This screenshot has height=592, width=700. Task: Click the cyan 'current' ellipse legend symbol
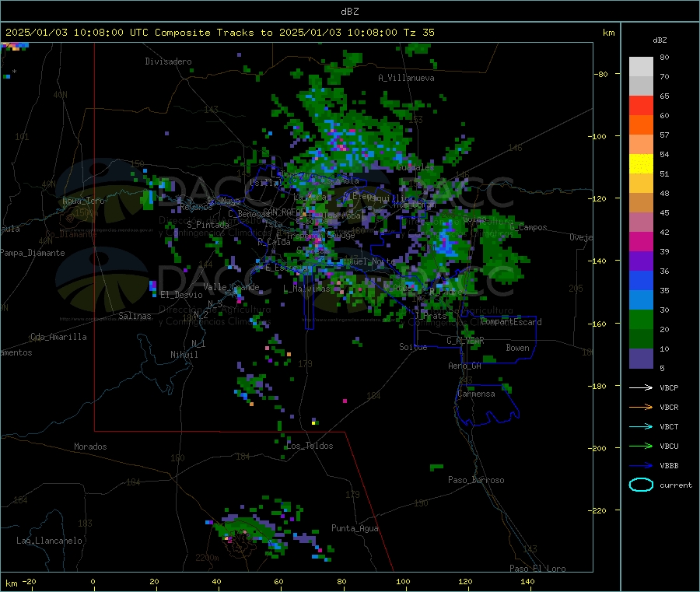641,485
